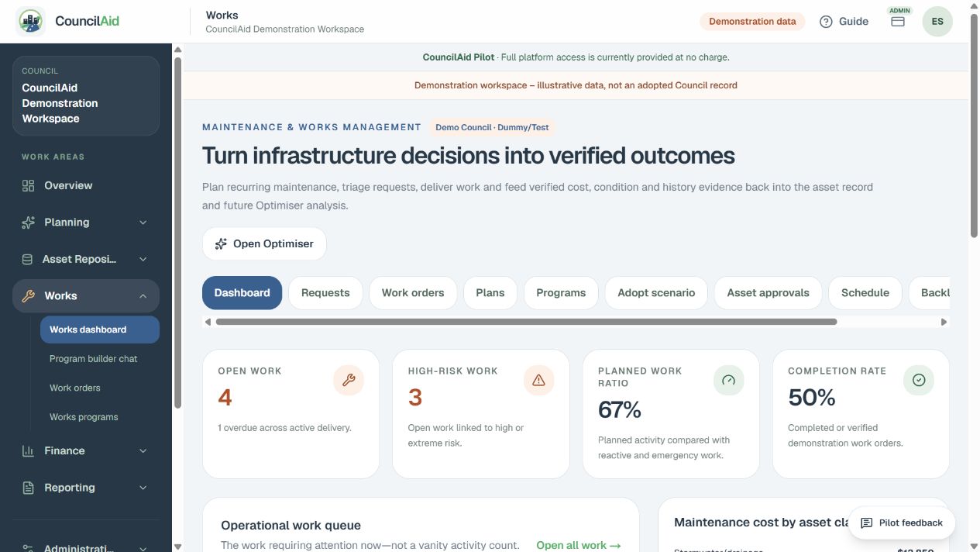Open the Schedule tab
Viewport: 980px width, 552px height.
pyautogui.click(x=865, y=293)
